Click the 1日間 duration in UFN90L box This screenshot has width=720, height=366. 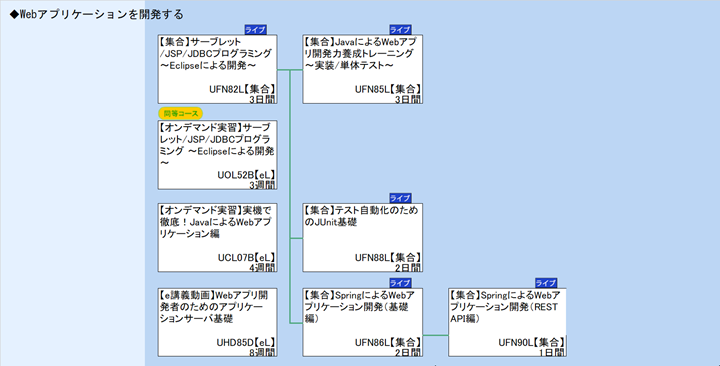coord(552,352)
